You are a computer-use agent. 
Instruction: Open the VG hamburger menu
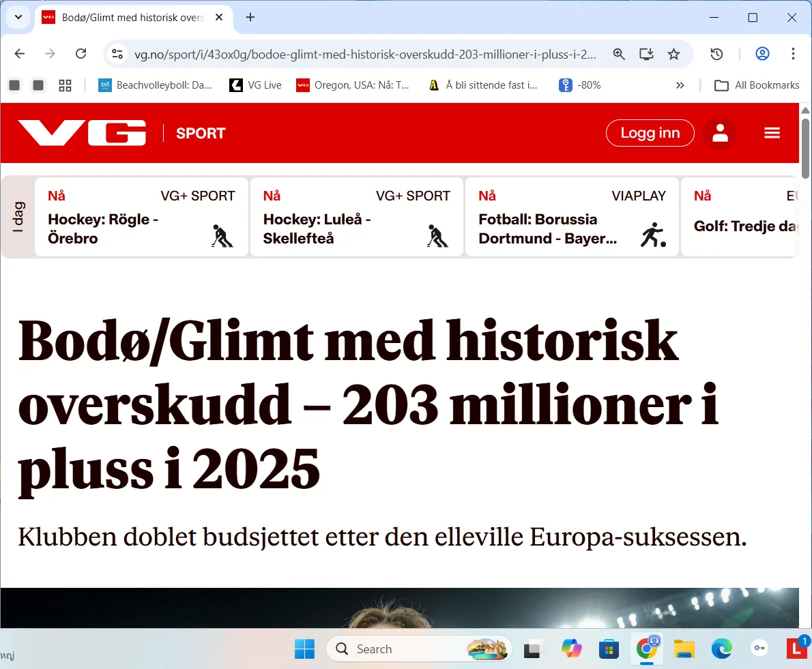772,132
